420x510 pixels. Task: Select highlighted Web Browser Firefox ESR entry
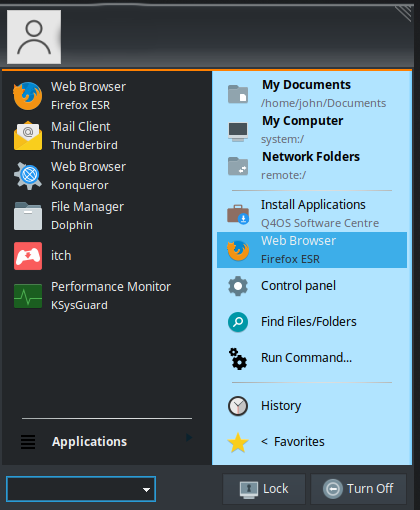point(312,250)
